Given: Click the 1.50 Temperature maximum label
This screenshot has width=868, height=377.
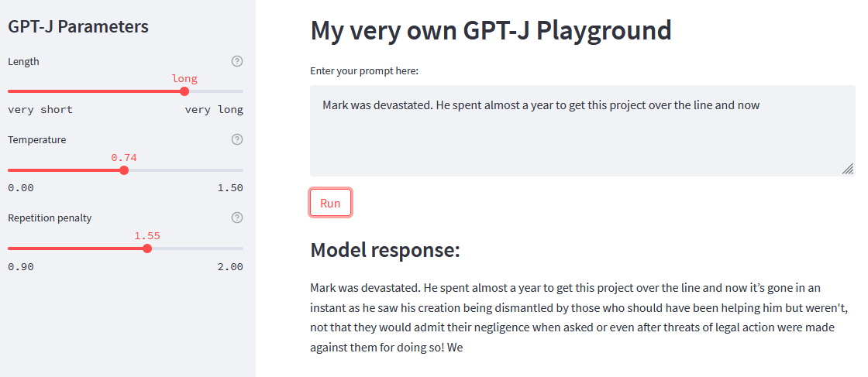Looking at the screenshot, I should point(230,188).
